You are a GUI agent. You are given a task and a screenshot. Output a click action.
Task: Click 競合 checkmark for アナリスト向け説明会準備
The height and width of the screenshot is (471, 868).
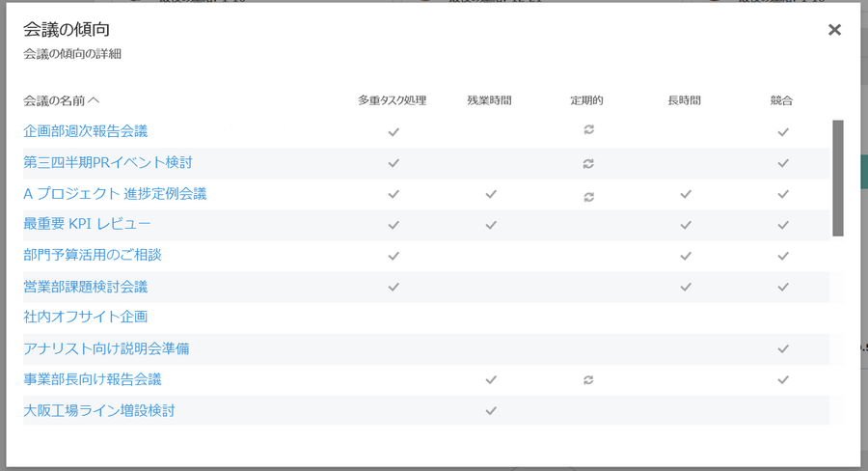click(783, 348)
